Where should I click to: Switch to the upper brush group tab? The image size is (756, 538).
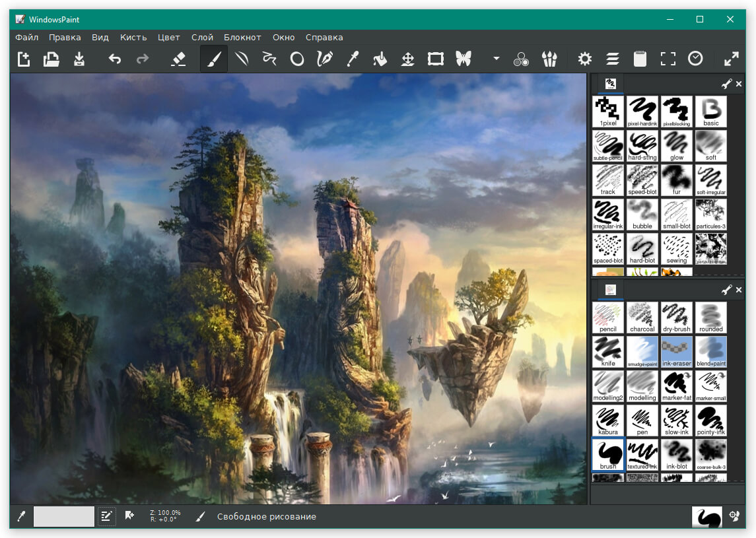click(610, 84)
